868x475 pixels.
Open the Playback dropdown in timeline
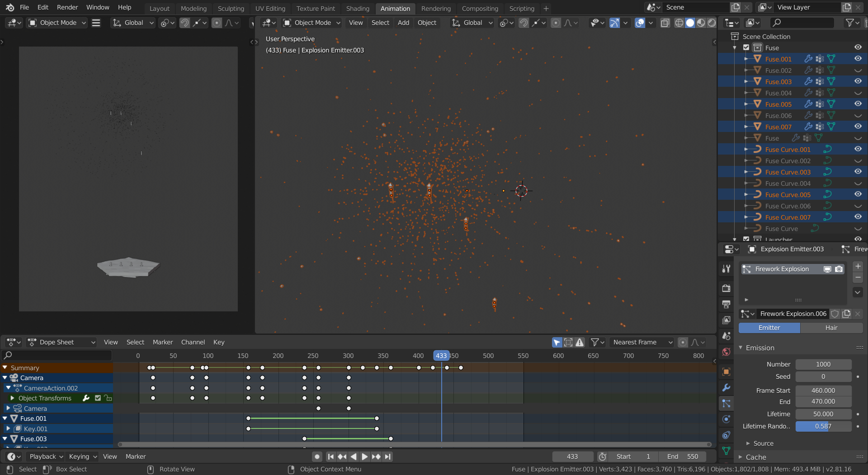(x=46, y=456)
